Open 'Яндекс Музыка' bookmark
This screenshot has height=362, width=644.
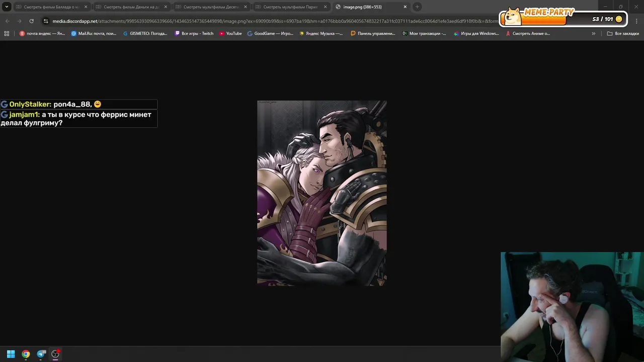click(x=321, y=34)
